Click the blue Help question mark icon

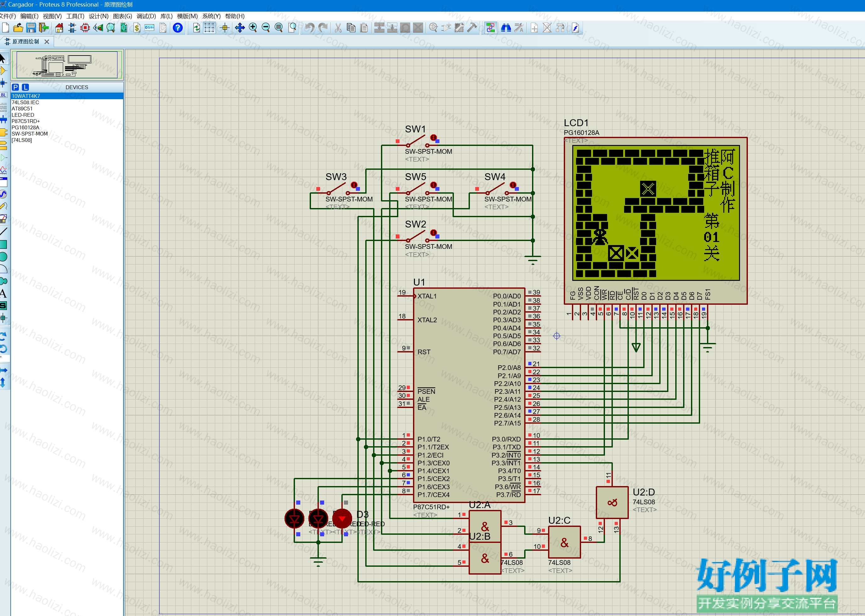178,28
